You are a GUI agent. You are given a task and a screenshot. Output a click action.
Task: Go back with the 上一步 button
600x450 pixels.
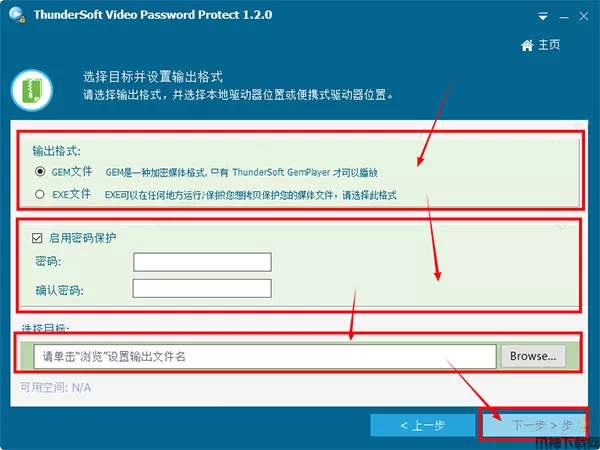pyautogui.click(x=422, y=425)
